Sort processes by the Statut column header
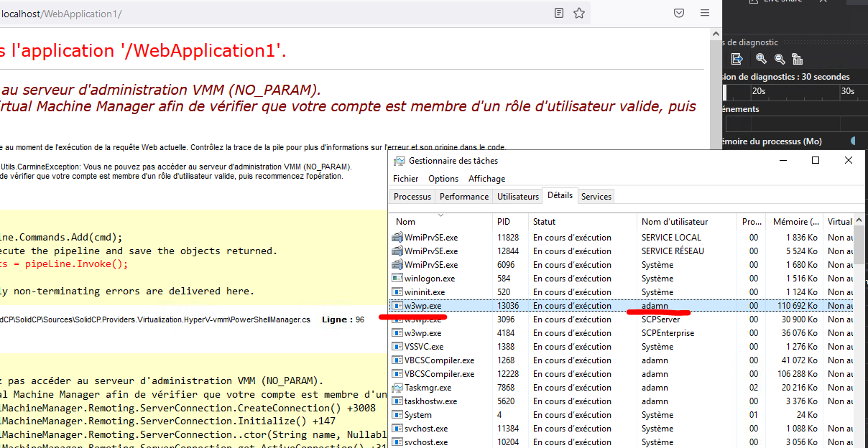 pos(583,221)
